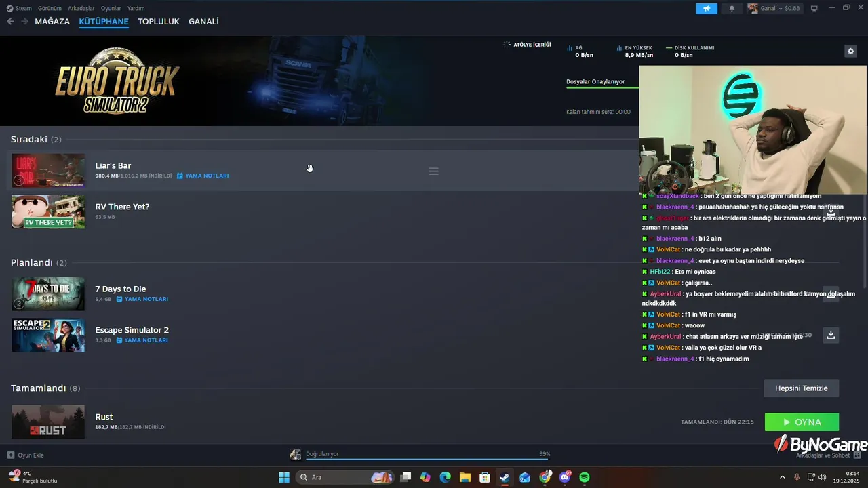Open Arkadaşlar ve Sohbet friends panel
The height and width of the screenshot is (488, 868).
(827, 455)
